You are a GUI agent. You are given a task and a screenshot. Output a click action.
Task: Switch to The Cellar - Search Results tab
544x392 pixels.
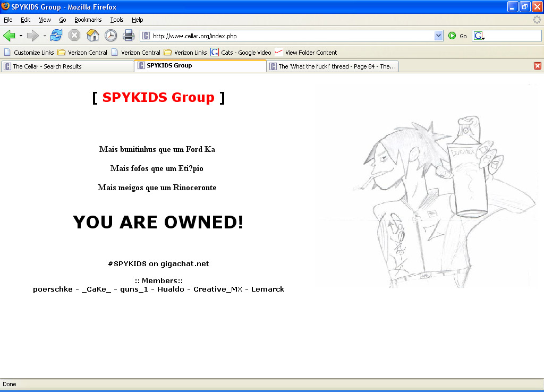67,66
